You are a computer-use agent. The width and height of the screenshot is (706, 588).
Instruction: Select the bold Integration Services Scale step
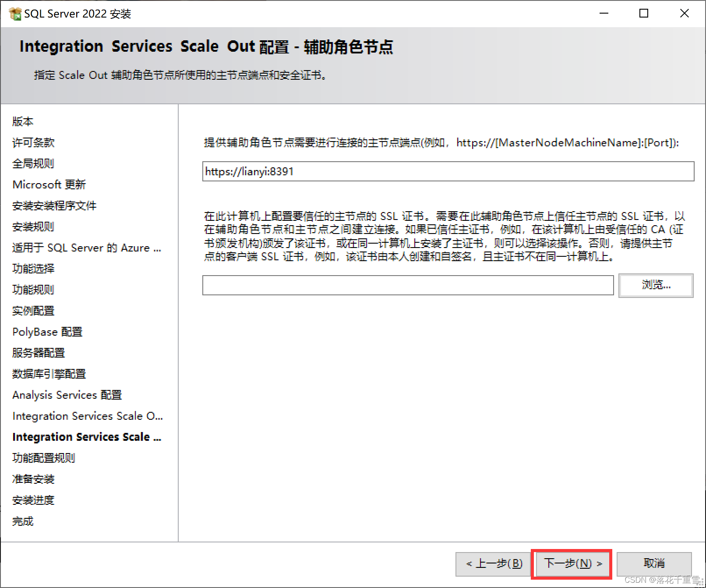[x=87, y=437]
